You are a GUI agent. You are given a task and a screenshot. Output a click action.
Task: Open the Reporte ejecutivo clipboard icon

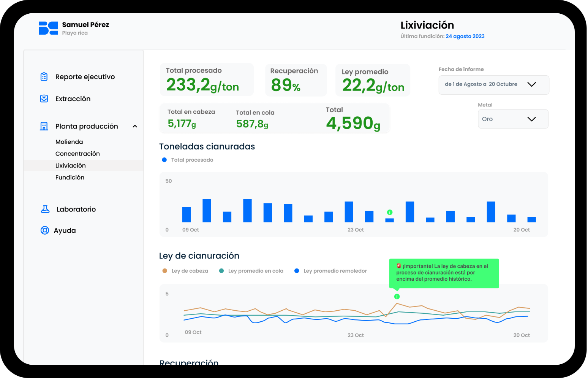(x=44, y=76)
